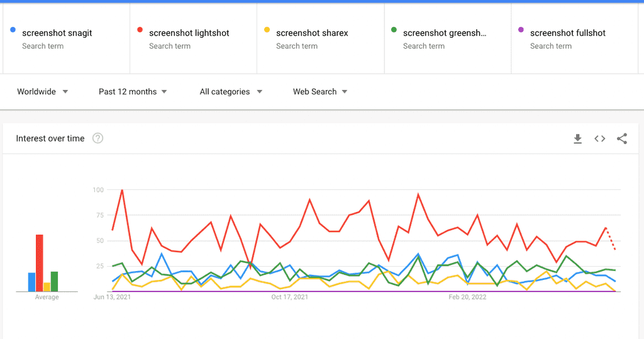
Task: Edit the screenshot fullshot search term
Action: coord(568,33)
